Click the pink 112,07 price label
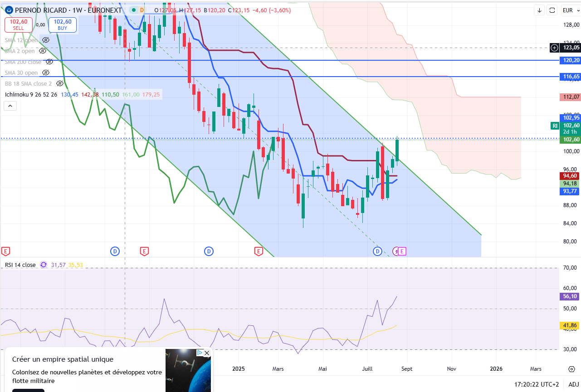This screenshot has width=581, height=392. pyautogui.click(x=571, y=97)
